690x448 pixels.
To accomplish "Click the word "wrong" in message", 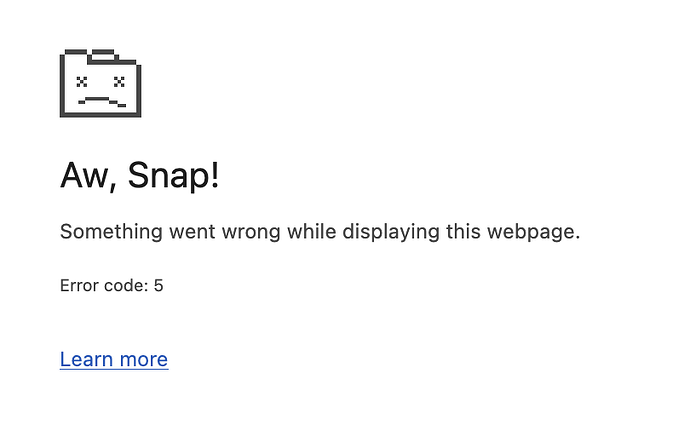I will click(x=251, y=233).
